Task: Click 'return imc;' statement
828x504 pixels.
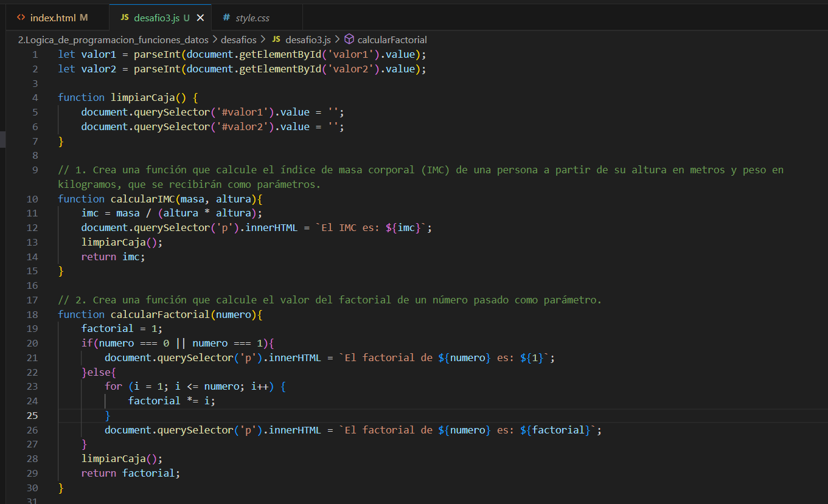Action: (113, 257)
